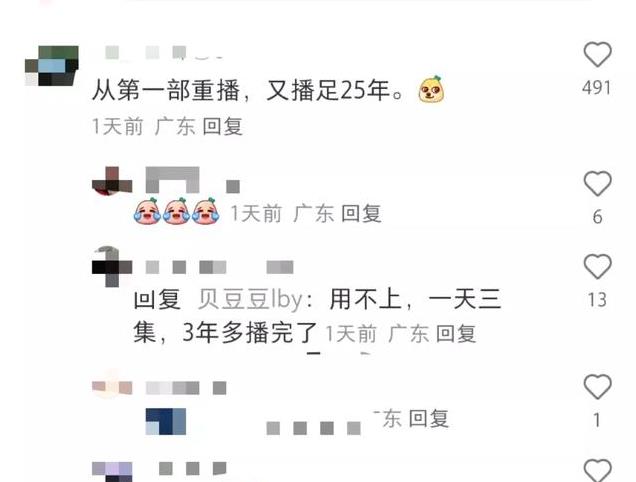The height and width of the screenshot is (482, 636).
Task: Open the avatar of the crying emoji replier
Action: pyautogui.click(x=112, y=181)
